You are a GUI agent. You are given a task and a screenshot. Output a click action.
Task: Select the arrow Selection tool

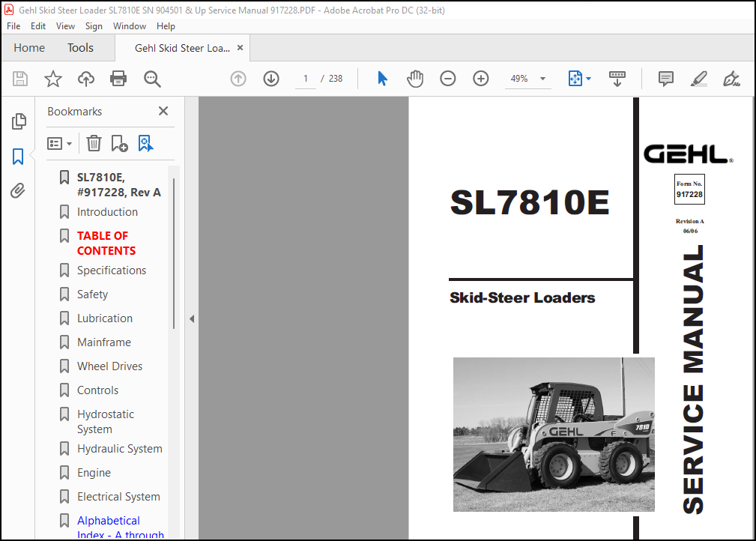[x=382, y=79]
